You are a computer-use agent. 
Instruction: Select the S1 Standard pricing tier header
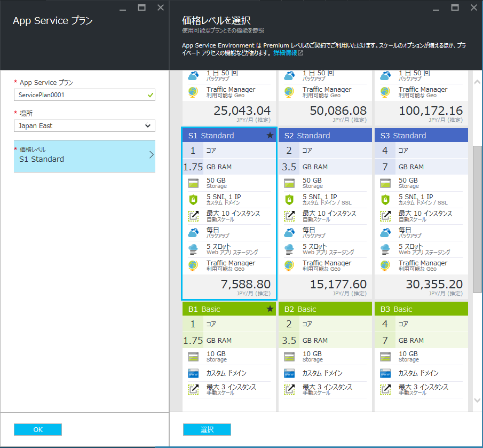[x=229, y=135]
